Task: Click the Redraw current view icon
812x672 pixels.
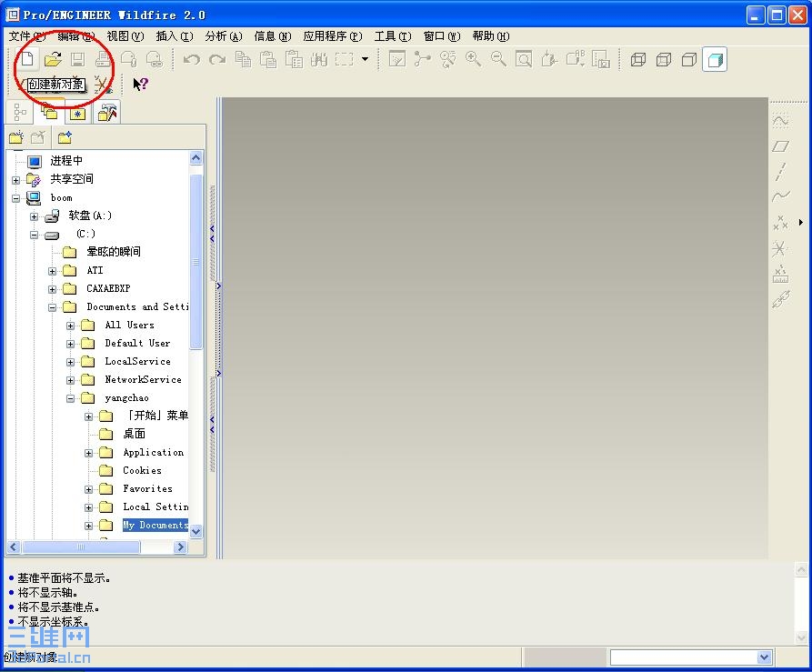Action: coord(397,59)
